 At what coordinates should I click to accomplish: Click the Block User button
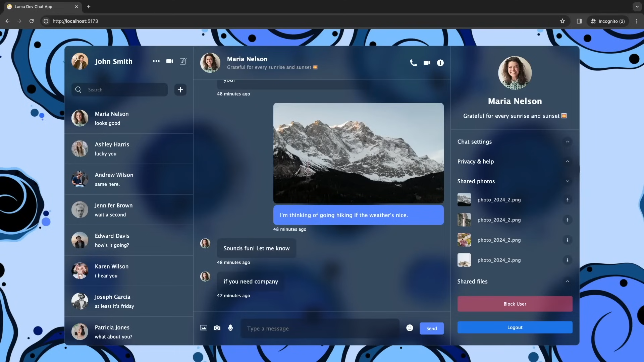click(x=515, y=304)
